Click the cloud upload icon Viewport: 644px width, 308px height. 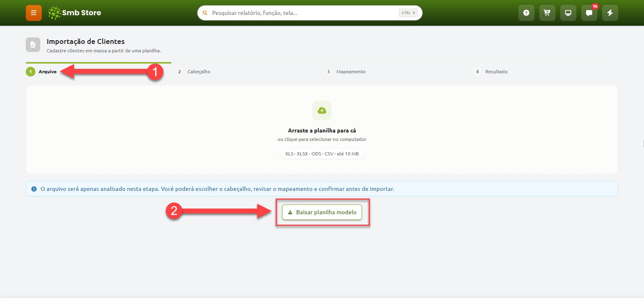(322, 110)
